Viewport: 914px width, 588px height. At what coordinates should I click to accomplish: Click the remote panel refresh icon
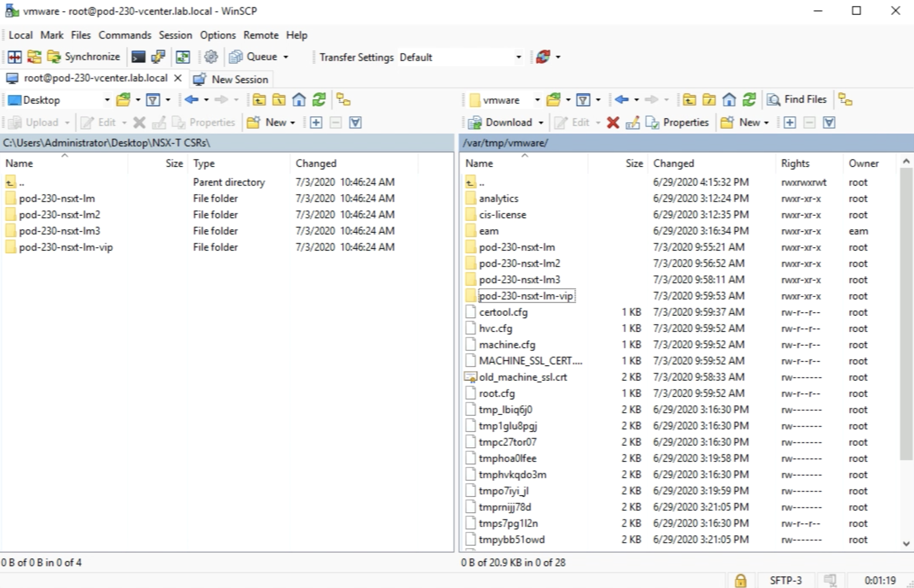[749, 100]
